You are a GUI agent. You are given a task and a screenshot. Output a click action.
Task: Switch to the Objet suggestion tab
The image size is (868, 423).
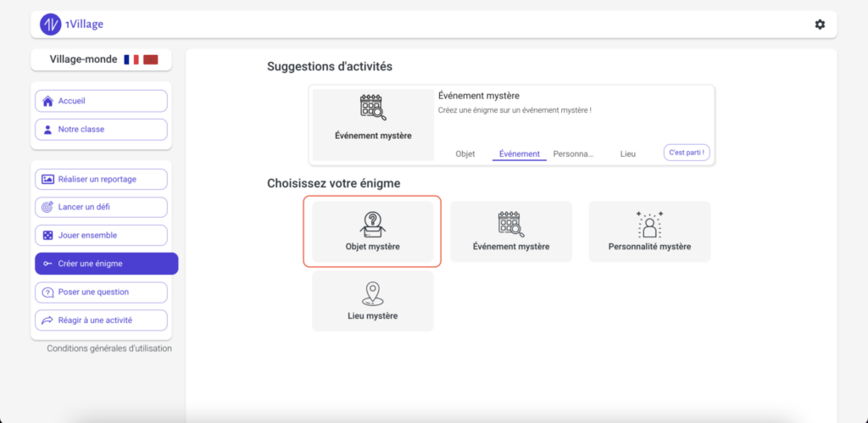[x=465, y=154]
